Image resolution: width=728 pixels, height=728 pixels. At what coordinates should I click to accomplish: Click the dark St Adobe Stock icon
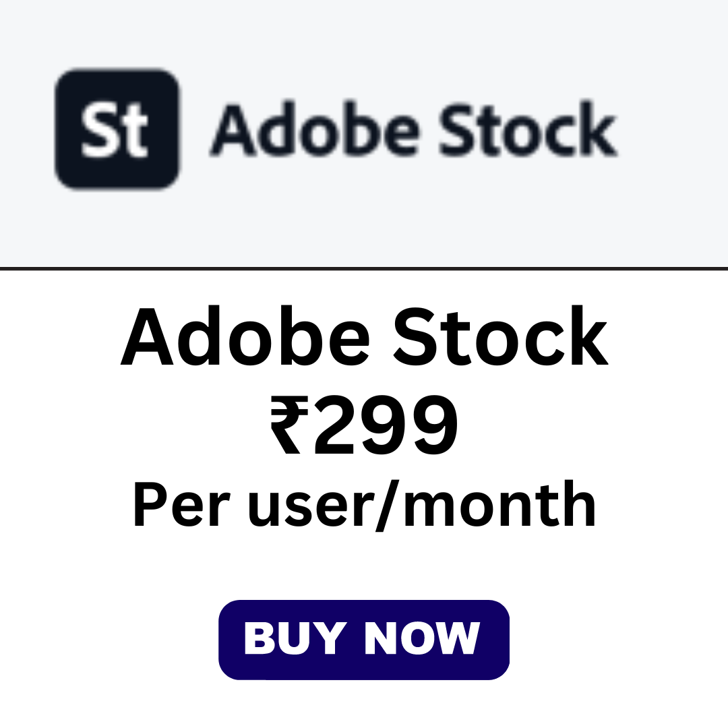[117, 129]
